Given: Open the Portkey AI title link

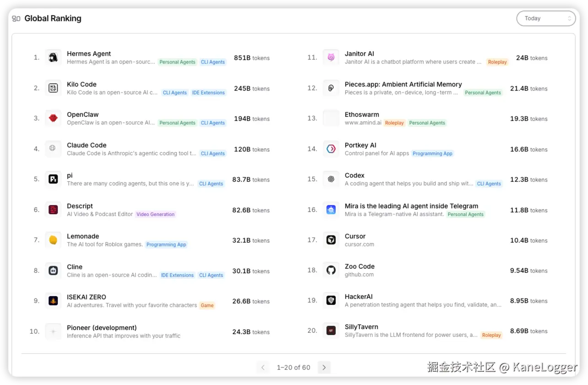Looking at the screenshot, I should 360,145.
